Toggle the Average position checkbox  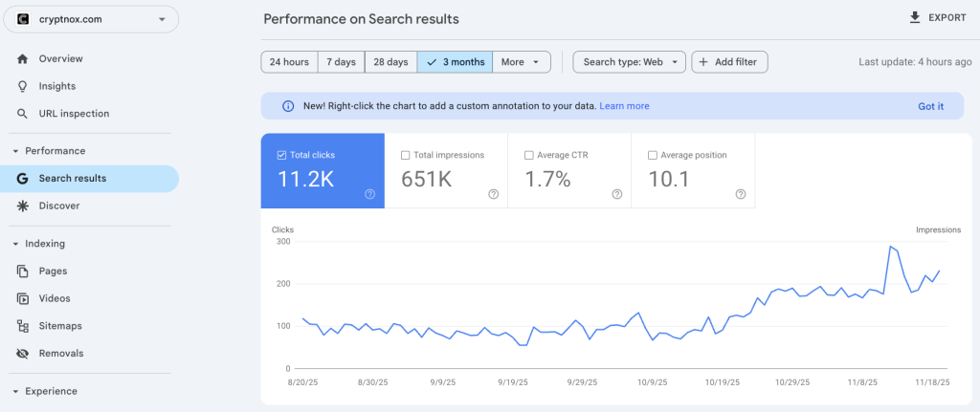[x=653, y=155]
